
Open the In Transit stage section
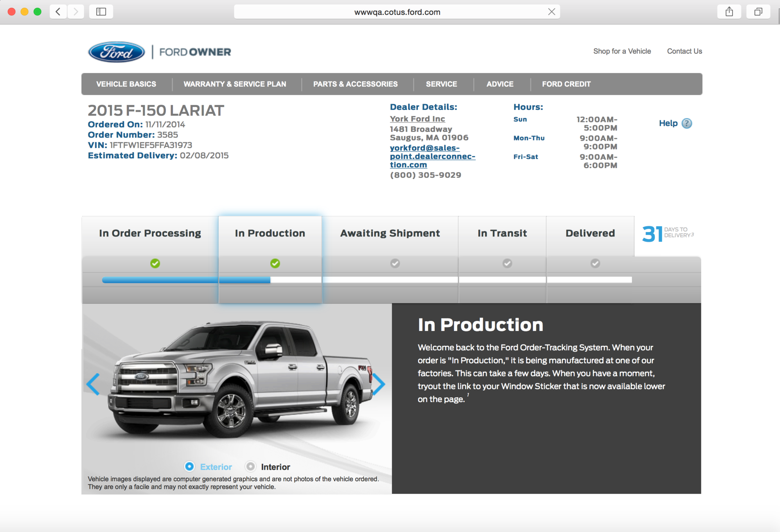(x=502, y=233)
